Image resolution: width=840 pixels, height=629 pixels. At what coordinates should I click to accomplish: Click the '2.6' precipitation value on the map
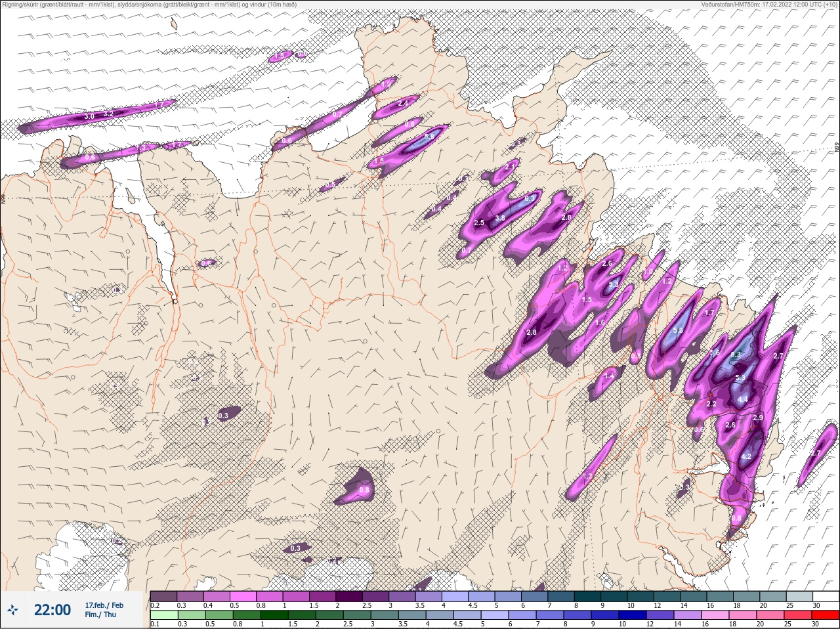pos(607,264)
